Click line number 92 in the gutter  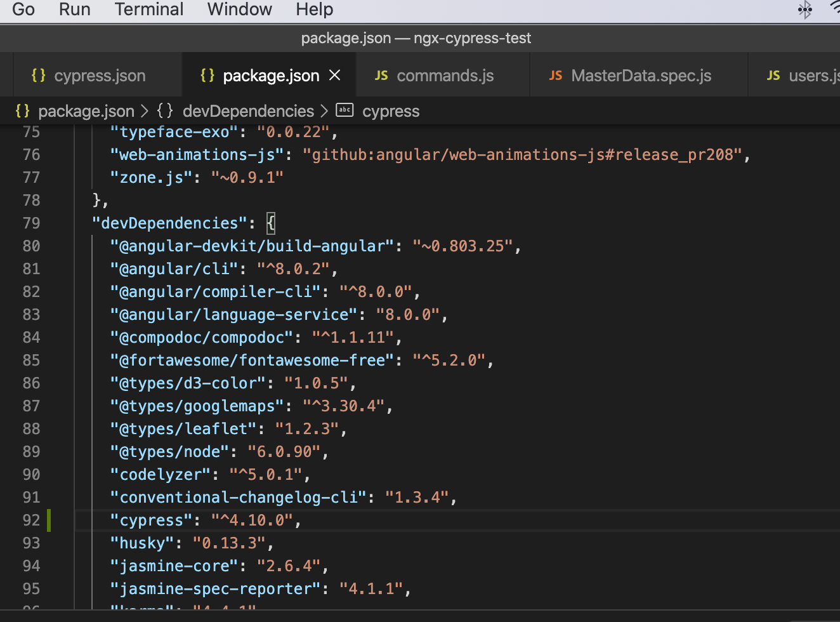31,520
